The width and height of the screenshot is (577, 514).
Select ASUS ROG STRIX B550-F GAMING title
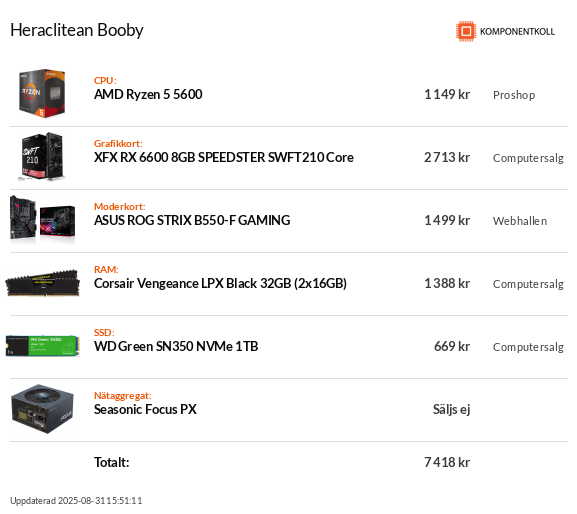point(192,220)
